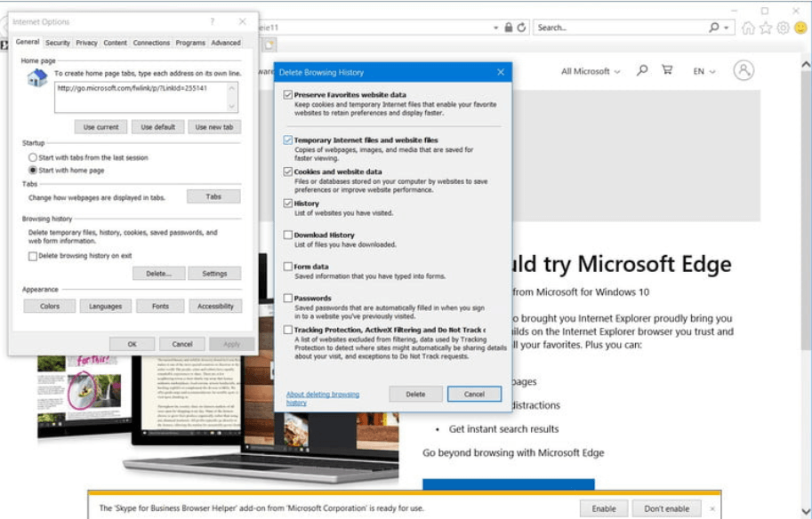Screen dimensions: 812x519
Task: Enable Form data checkbox
Action: [x=288, y=267]
